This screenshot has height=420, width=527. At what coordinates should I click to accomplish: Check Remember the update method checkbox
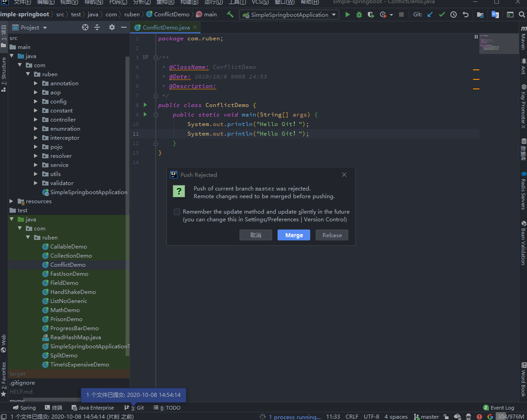tap(177, 212)
